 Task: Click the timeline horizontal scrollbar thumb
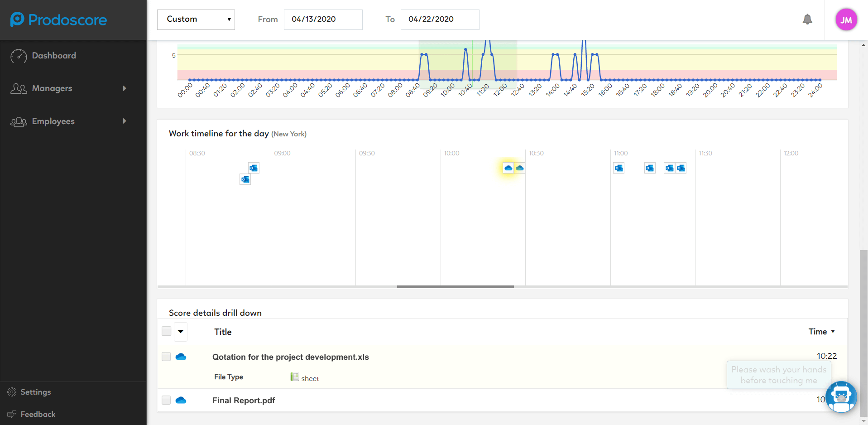pyautogui.click(x=455, y=287)
